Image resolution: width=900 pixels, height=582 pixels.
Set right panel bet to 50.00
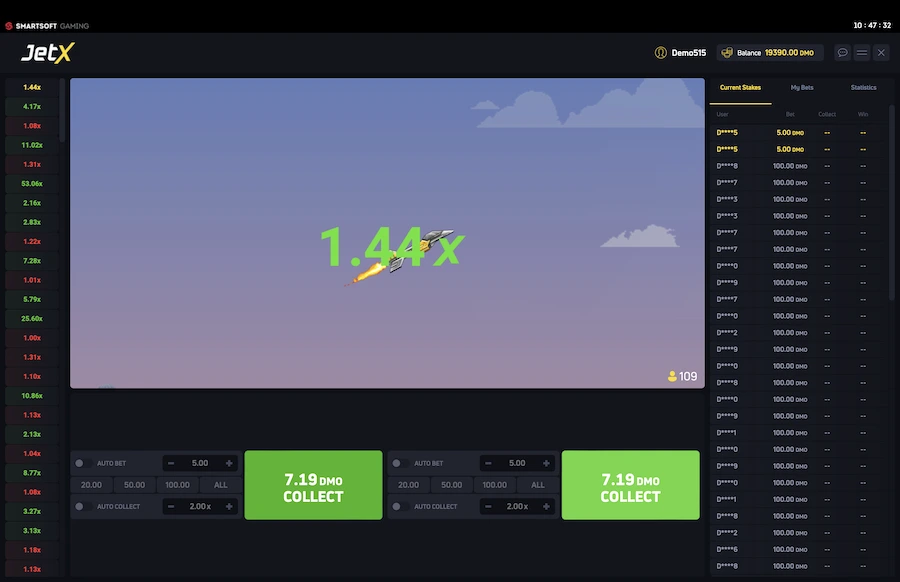[451, 485]
